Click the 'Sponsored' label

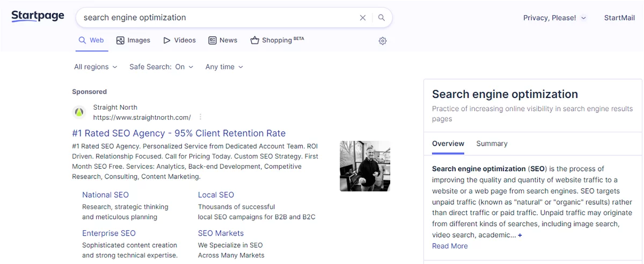tap(90, 91)
